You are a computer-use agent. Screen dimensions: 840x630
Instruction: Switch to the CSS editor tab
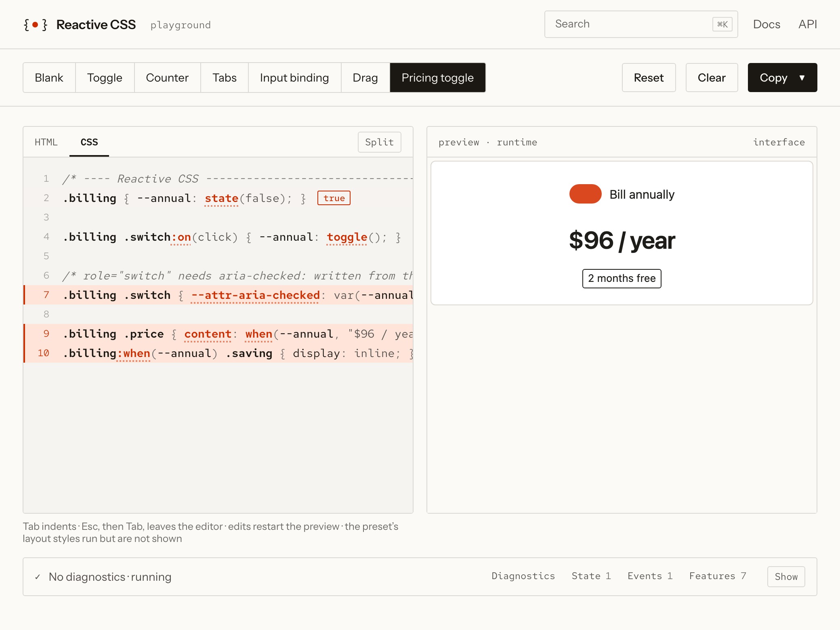[x=89, y=142]
